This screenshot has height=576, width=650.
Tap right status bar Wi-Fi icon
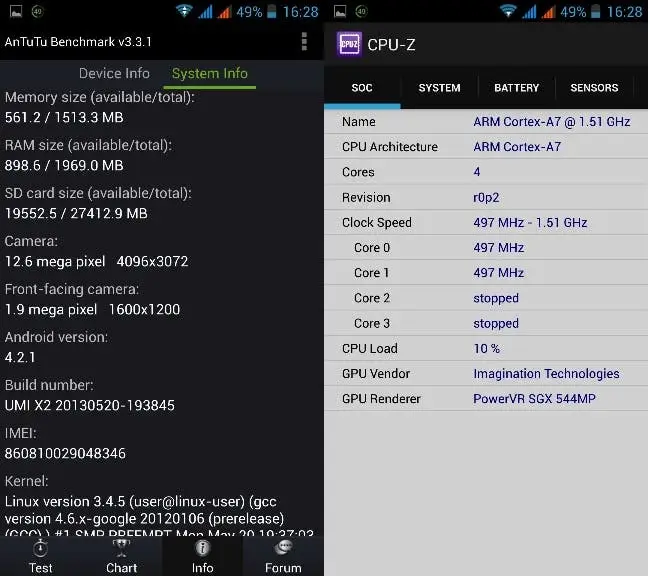pos(508,11)
